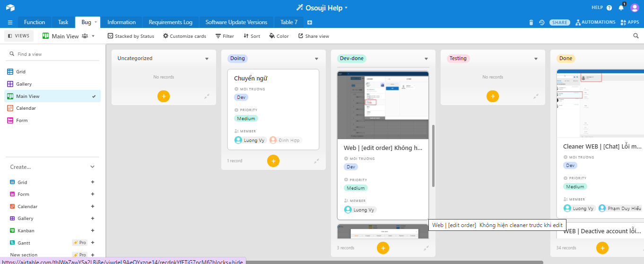Select the Gallery view in sidebar
This screenshot has height=264, width=644.
coord(52,84)
